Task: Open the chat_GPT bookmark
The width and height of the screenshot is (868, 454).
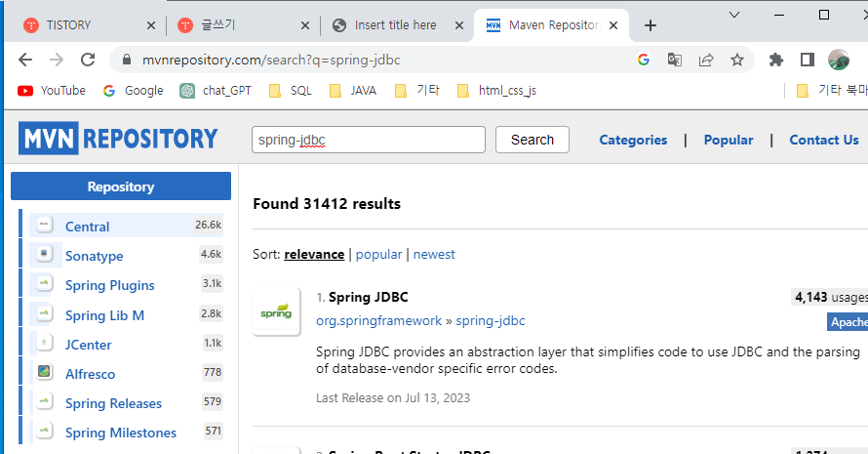Action: tap(216, 91)
